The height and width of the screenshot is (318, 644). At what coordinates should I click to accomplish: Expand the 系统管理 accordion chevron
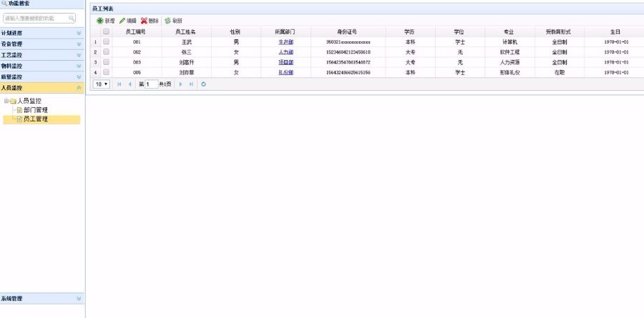point(79,299)
